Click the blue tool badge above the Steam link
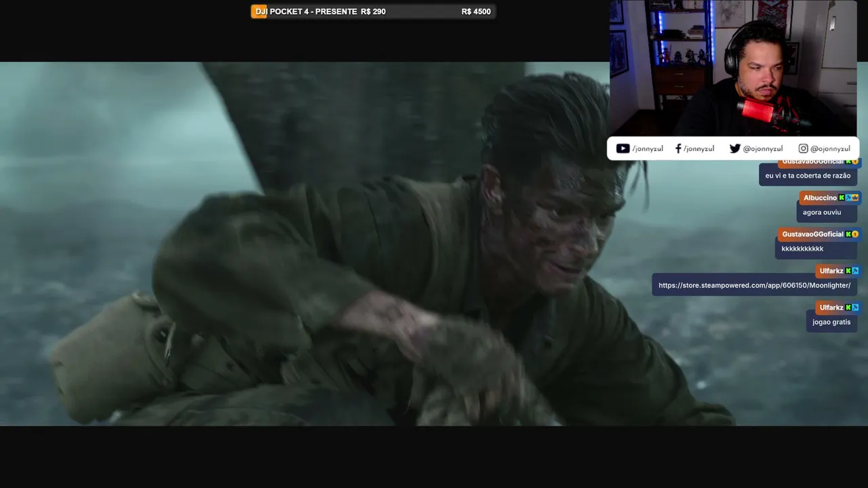This screenshot has height=488, width=868. coord(855,271)
